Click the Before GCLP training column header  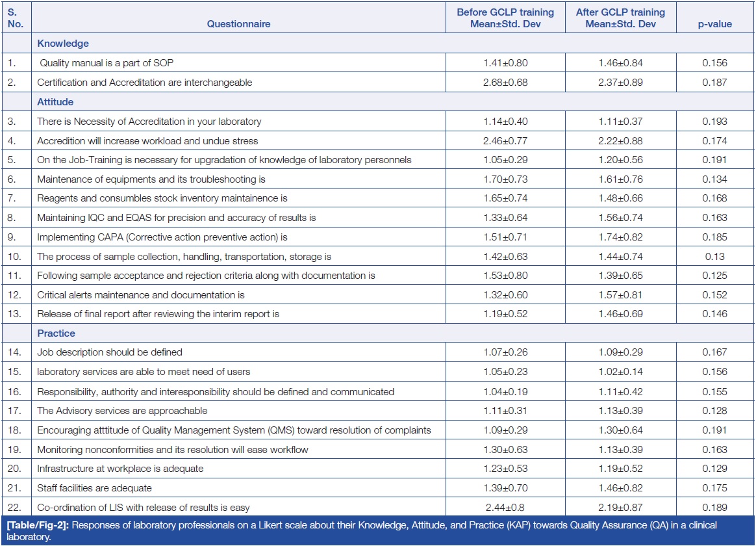505,18
